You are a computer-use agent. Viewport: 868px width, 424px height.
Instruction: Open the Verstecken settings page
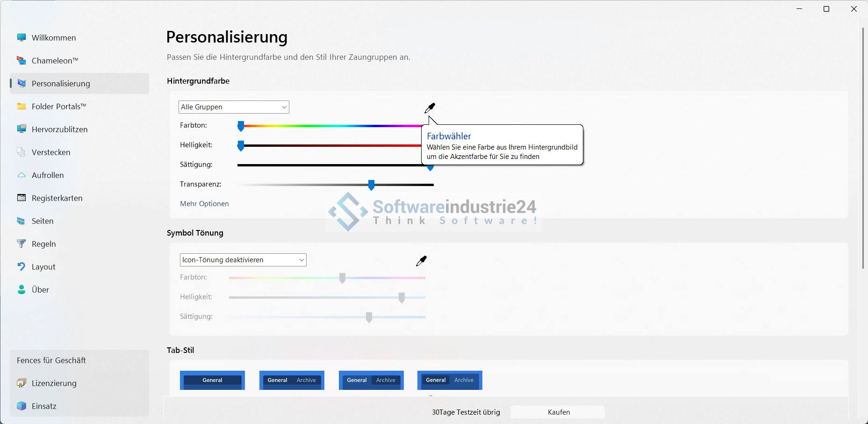(x=51, y=152)
